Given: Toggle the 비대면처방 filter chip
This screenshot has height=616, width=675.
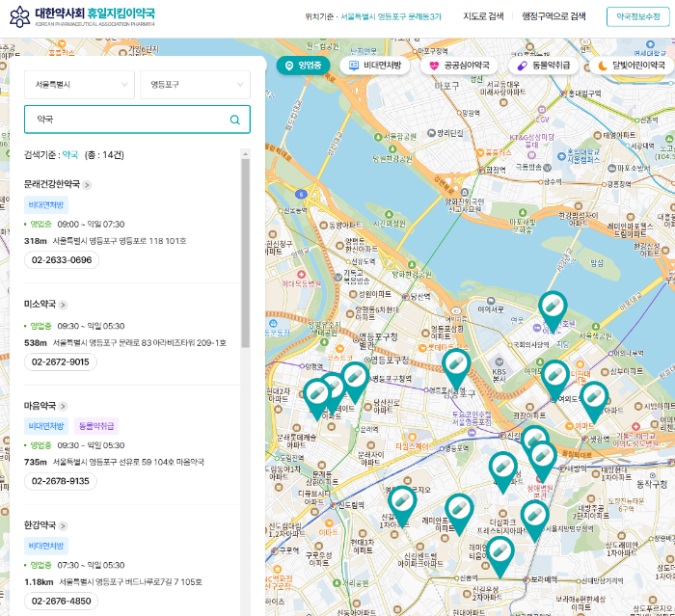Looking at the screenshot, I should click(x=375, y=66).
